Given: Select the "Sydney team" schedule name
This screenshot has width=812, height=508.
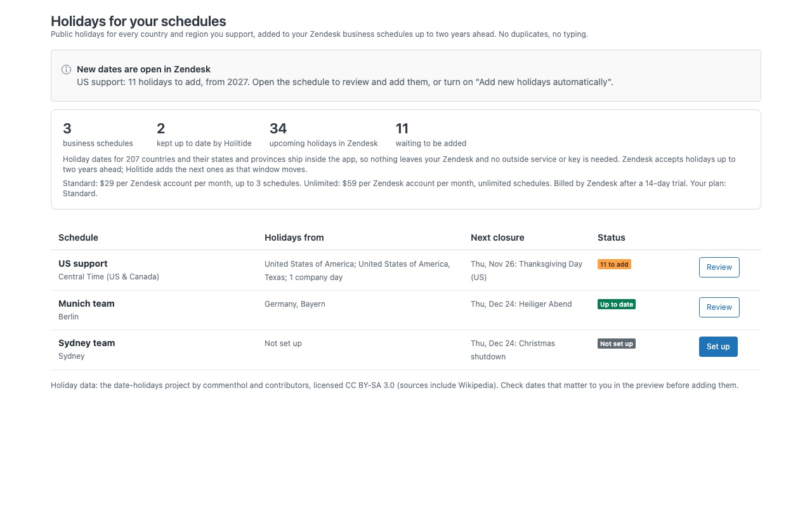Looking at the screenshot, I should click(x=87, y=343).
